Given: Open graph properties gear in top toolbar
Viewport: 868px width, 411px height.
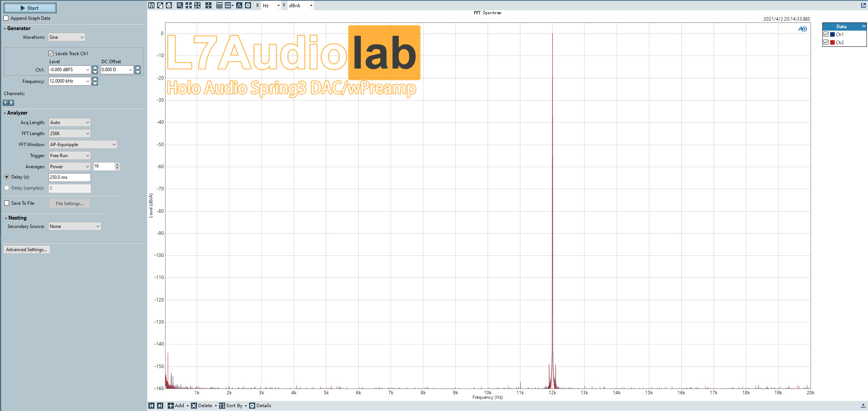Looking at the screenshot, I should (x=248, y=5).
